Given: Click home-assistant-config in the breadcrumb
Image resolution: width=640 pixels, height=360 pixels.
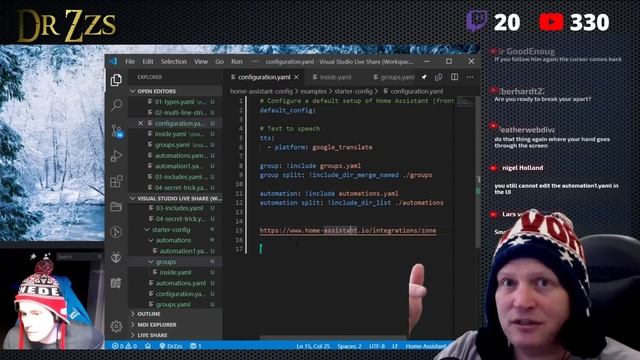Looking at the screenshot, I should tap(261, 91).
